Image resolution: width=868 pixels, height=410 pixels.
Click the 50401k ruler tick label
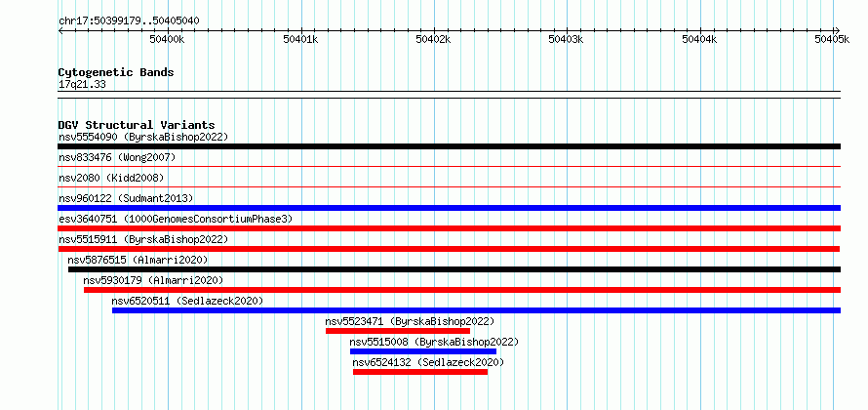coord(300,39)
